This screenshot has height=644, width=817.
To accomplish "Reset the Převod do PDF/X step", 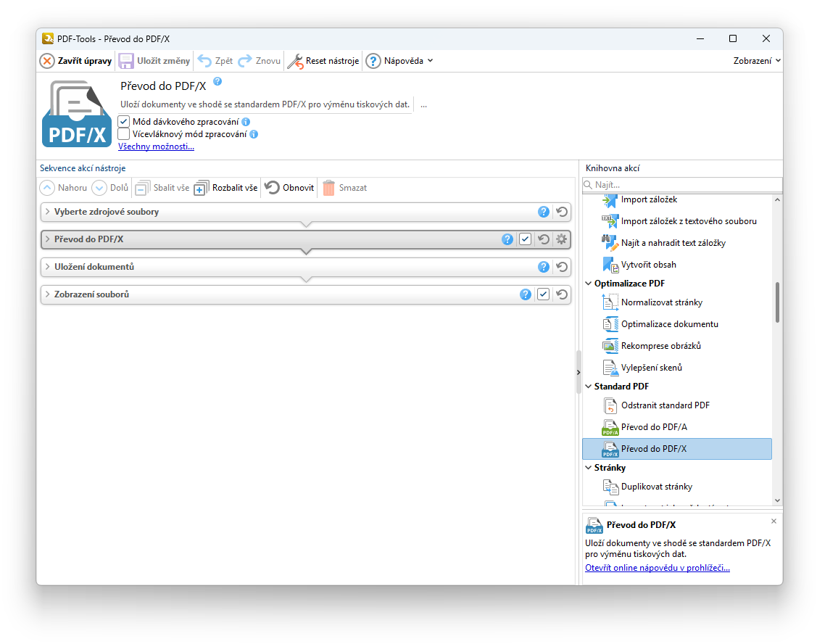I will 544,239.
